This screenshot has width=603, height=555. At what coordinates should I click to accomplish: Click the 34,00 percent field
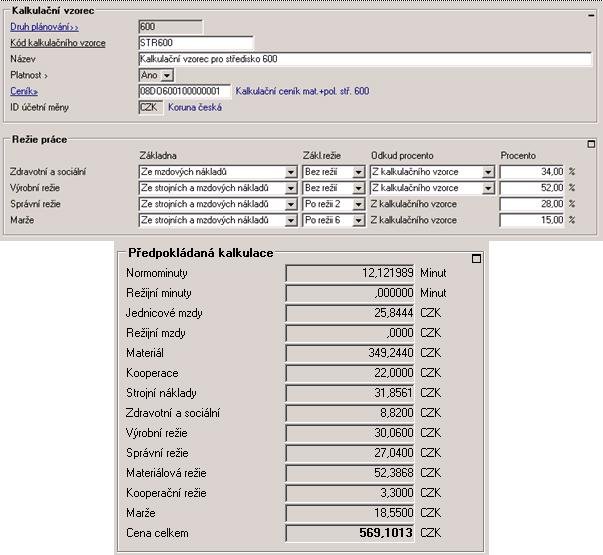[x=532, y=172]
